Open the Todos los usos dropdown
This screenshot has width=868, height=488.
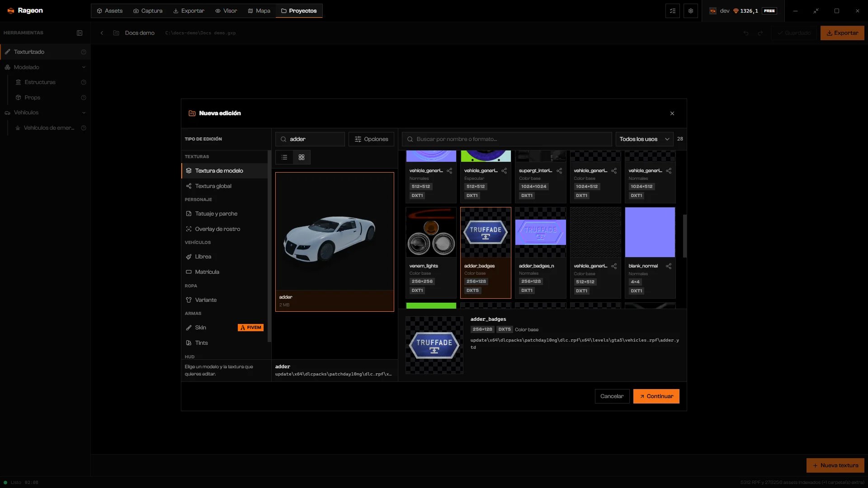point(644,139)
